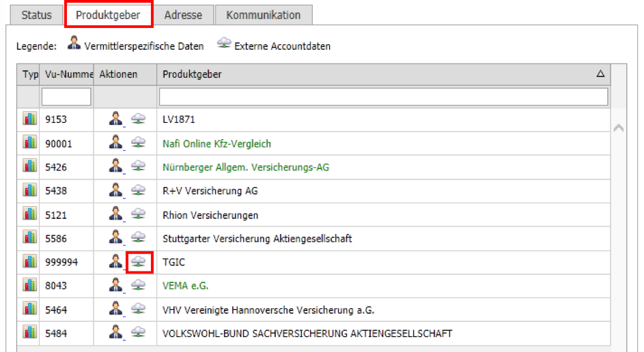The width and height of the screenshot is (644, 352).
Task: Open Nafi Online Kfz-Vergleich link
Action: pos(216,144)
